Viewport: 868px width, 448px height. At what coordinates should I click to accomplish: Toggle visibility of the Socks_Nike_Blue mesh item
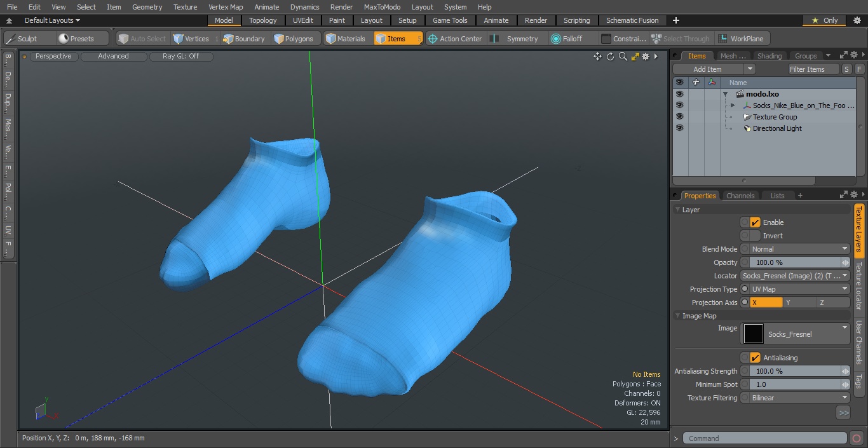679,105
